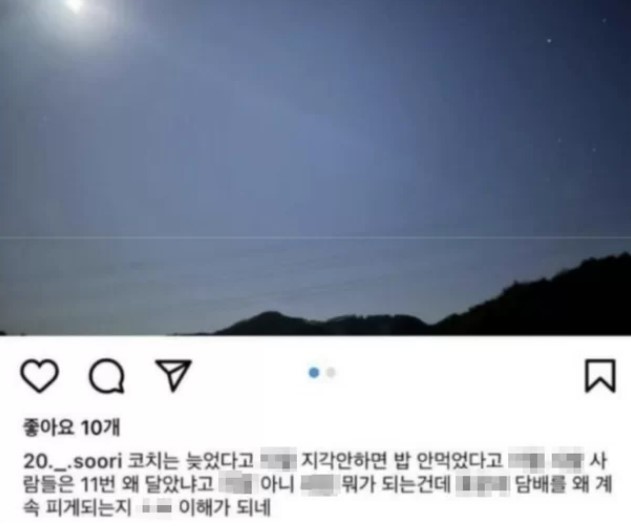Image resolution: width=631 pixels, height=527 pixels.
Task: Open comments via the speech bubble icon
Action: (107, 376)
